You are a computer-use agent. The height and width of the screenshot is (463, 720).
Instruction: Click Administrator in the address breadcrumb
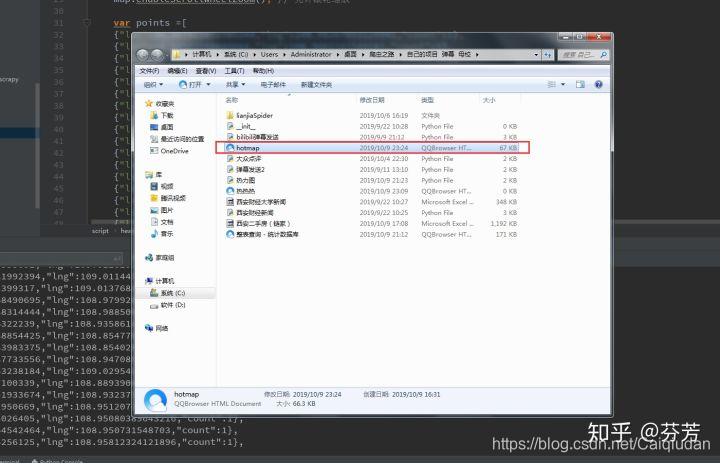[x=311, y=55]
